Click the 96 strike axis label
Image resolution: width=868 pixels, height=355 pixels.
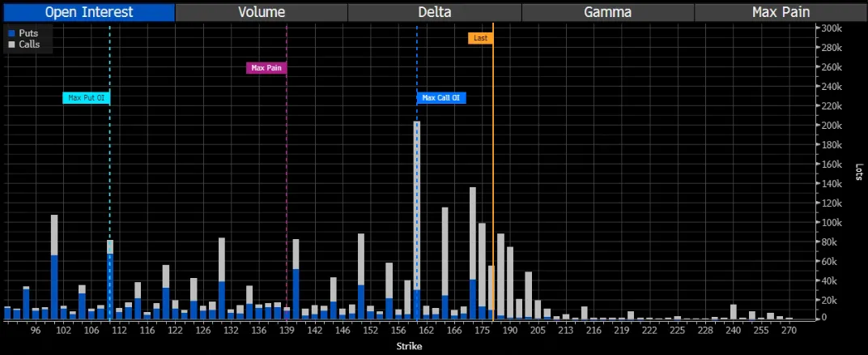tap(36, 331)
